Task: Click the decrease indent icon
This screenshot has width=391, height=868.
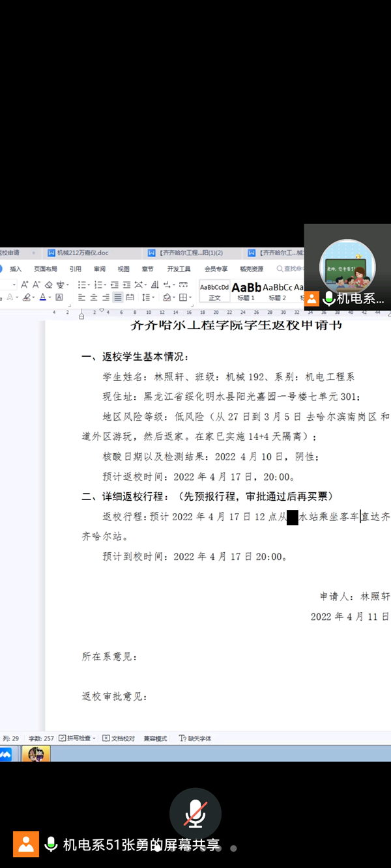Action: click(x=114, y=285)
